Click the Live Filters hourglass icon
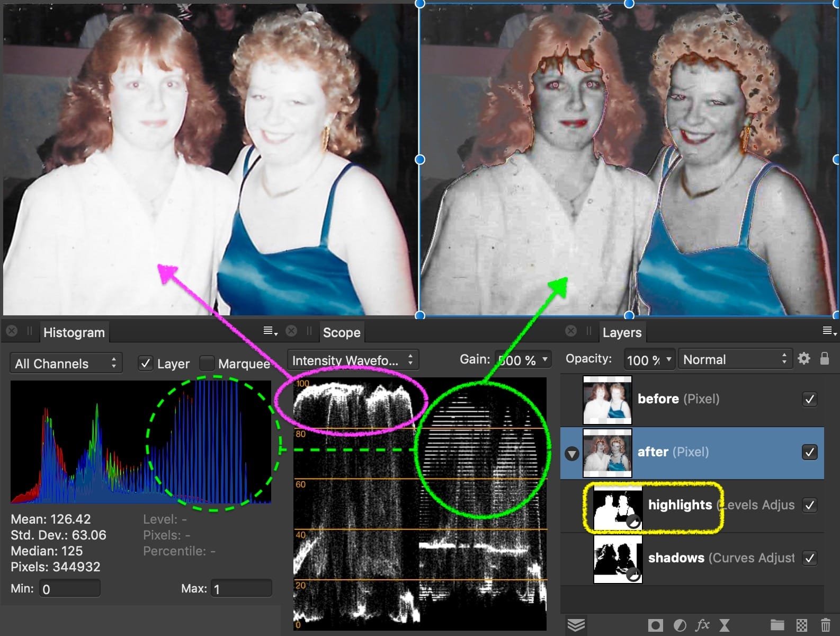Image resolution: width=840 pixels, height=636 pixels. click(725, 625)
